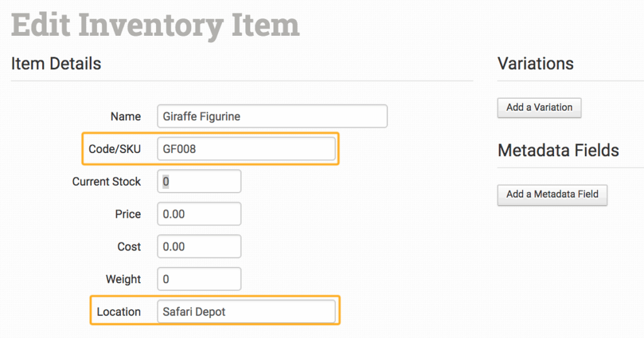The width and height of the screenshot is (644, 338).
Task: Click the Name input field
Action: (x=272, y=116)
